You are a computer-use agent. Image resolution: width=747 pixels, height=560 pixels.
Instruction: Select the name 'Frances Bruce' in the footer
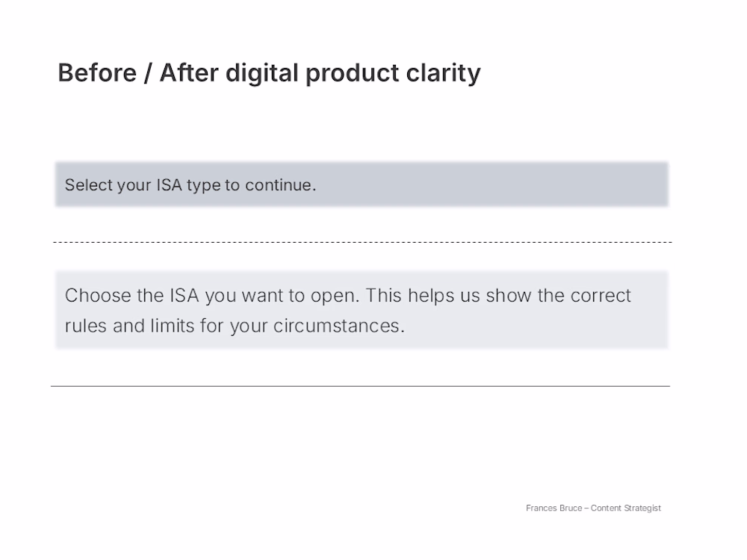coord(554,508)
